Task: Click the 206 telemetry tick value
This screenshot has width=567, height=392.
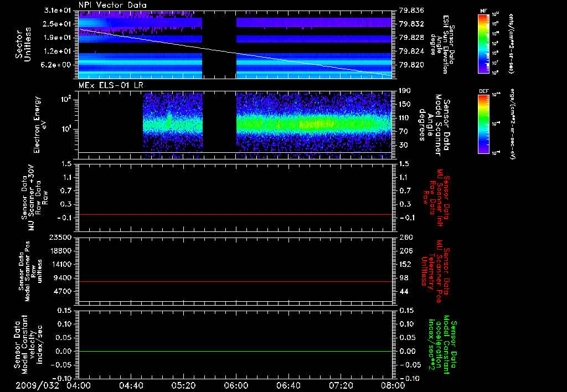Action: pyautogui.click(x=406, y=251)
